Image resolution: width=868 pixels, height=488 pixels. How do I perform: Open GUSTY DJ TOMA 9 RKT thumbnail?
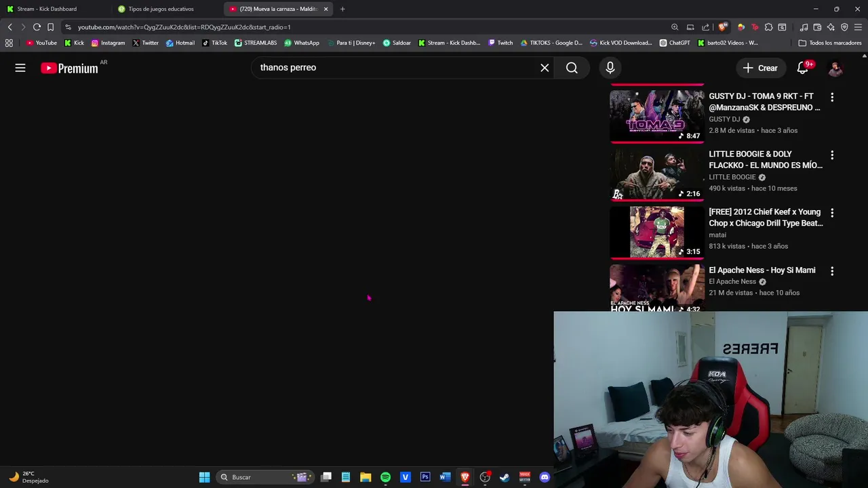[657, 116]
